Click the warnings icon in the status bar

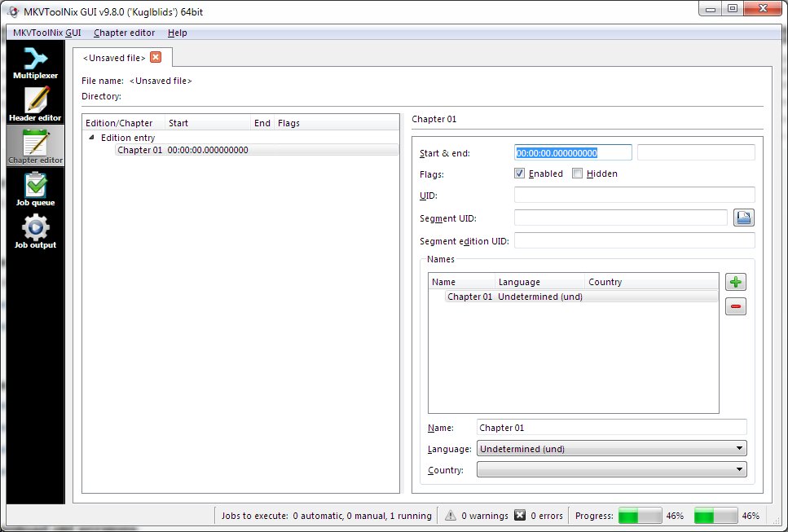coord(450,515)
